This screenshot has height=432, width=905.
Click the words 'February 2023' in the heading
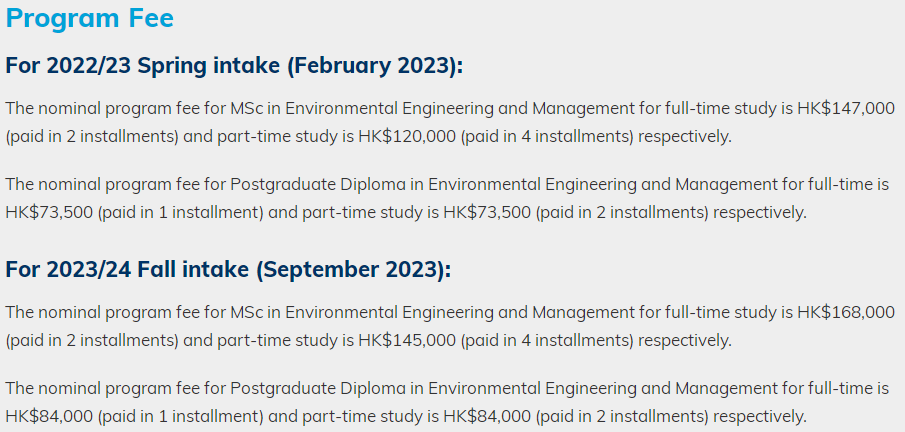point(373,66)
